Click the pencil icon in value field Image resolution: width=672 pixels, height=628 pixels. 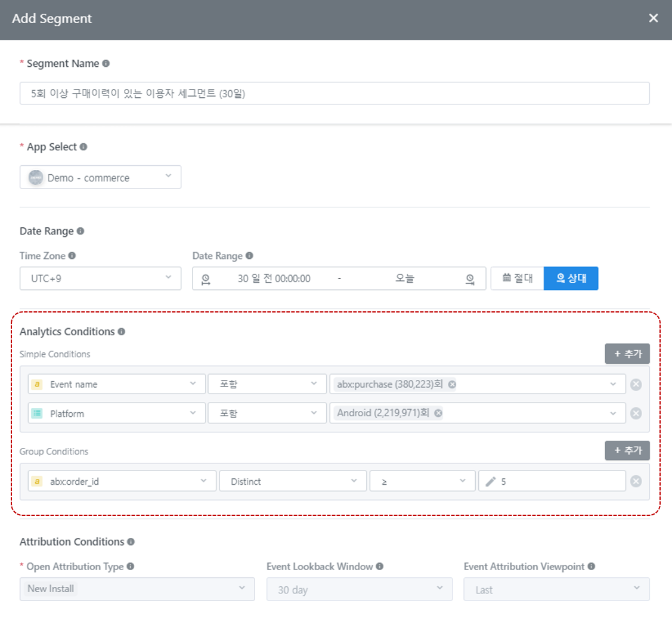click(490, 481)
